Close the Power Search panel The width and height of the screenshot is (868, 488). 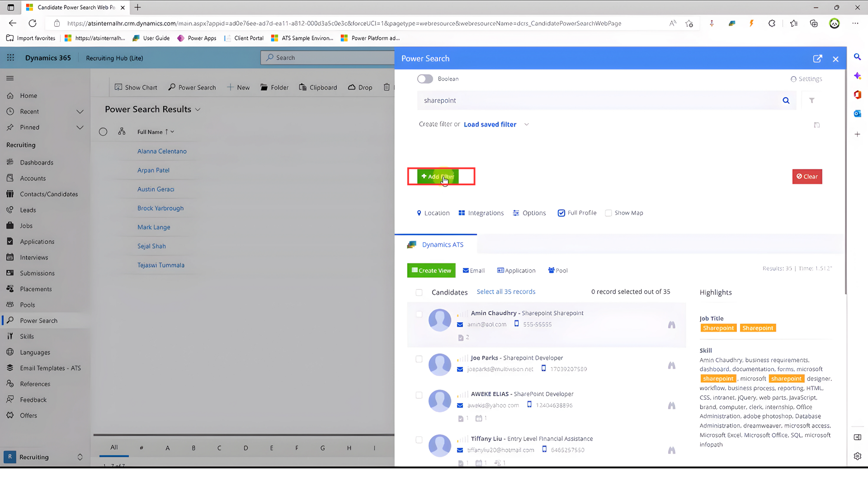click(835, 59)
